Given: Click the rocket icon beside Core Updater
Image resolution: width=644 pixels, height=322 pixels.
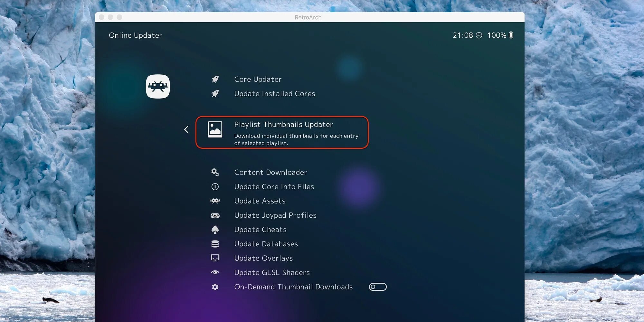Looking at the screenshot, I should [215, 79].
